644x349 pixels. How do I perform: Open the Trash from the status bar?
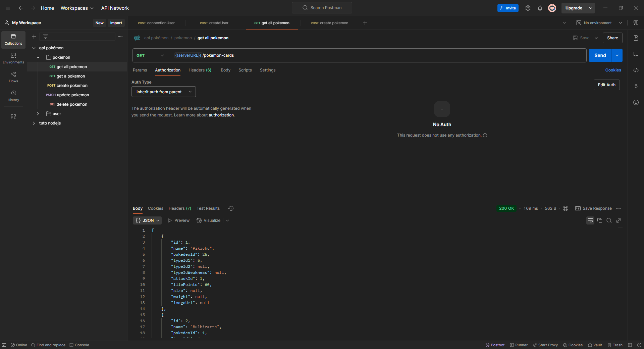tap(615, 345)
